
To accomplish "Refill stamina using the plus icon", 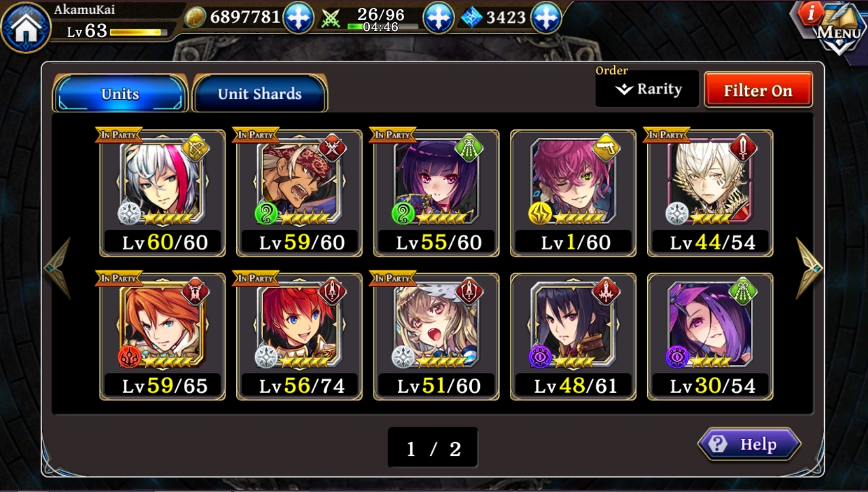I will 438,18.
